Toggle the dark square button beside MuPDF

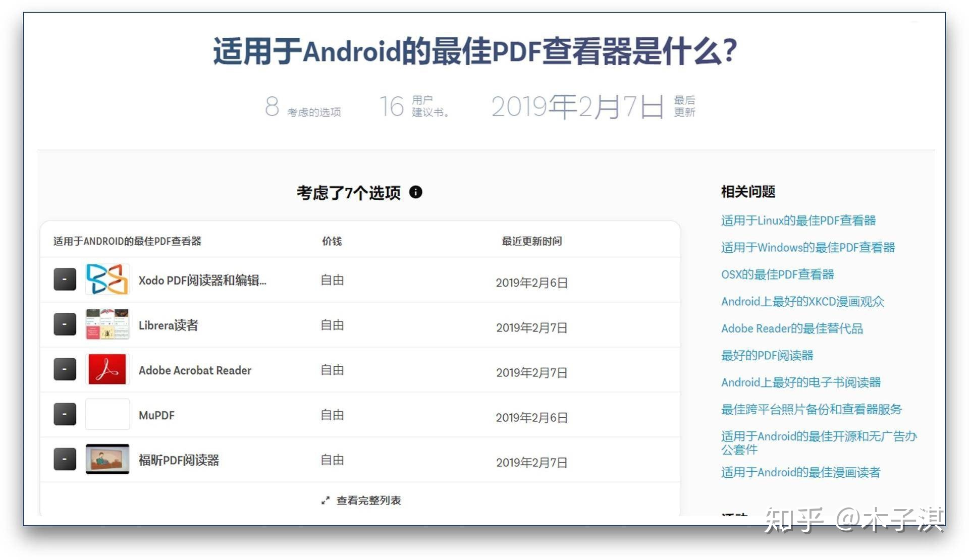click(x=65, y=414)
